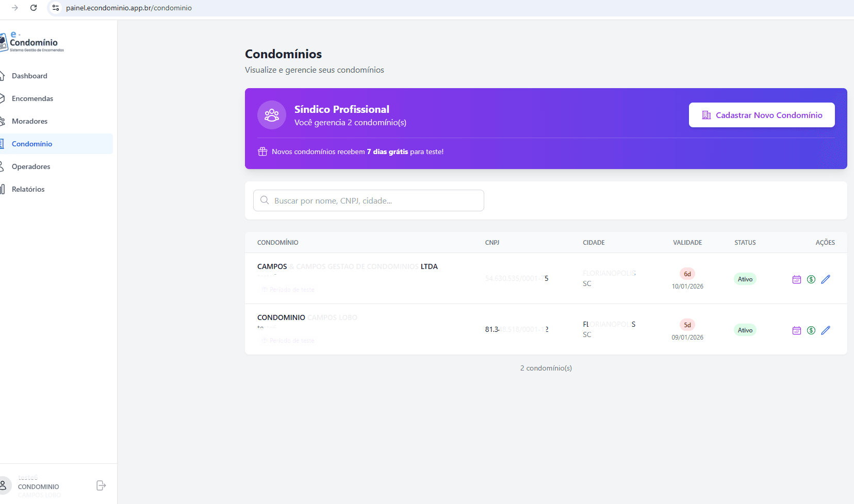This screenshot has width=854, height=504.
Task: Click the site info icon in address bar
Action: pyautogui.click(x=56, y=8)
